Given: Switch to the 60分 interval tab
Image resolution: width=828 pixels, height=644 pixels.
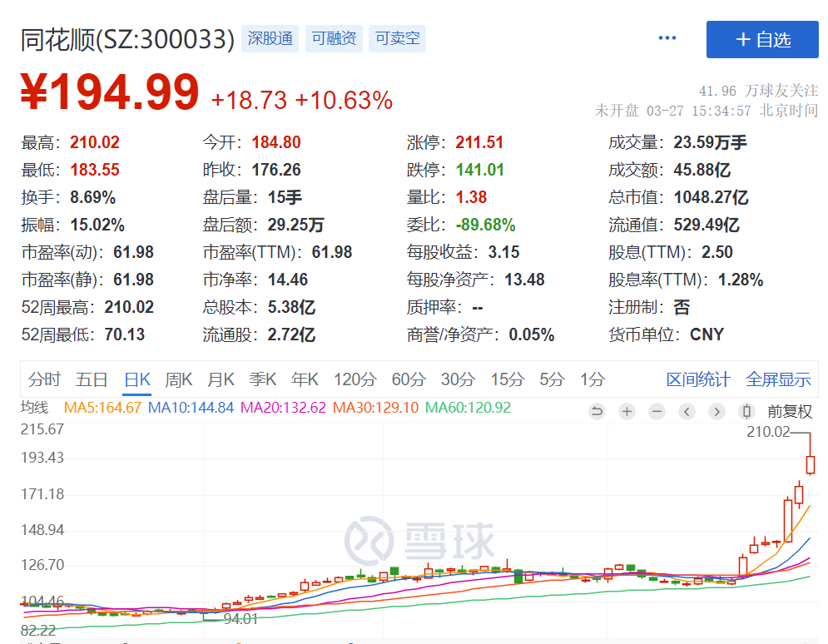Looking at the screenshot, I should pyautogui.click(x=408, y=379).
